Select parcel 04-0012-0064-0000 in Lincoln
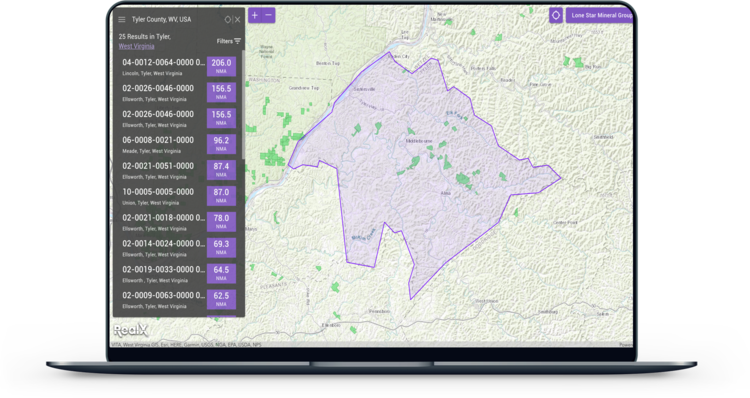Image resolution: width=750 pixels, height=398 pixels. point(163,67)
